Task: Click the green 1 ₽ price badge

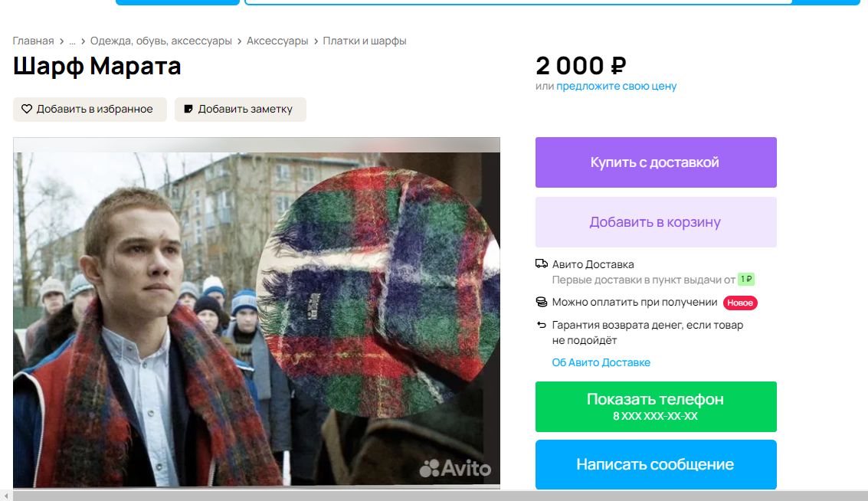Action: (x=746, y=279)
